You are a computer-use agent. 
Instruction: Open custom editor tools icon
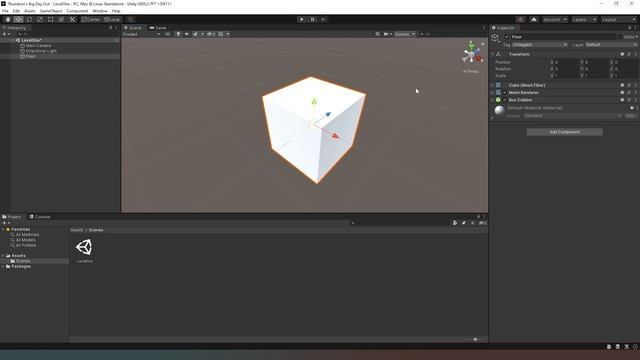[72, 19]
